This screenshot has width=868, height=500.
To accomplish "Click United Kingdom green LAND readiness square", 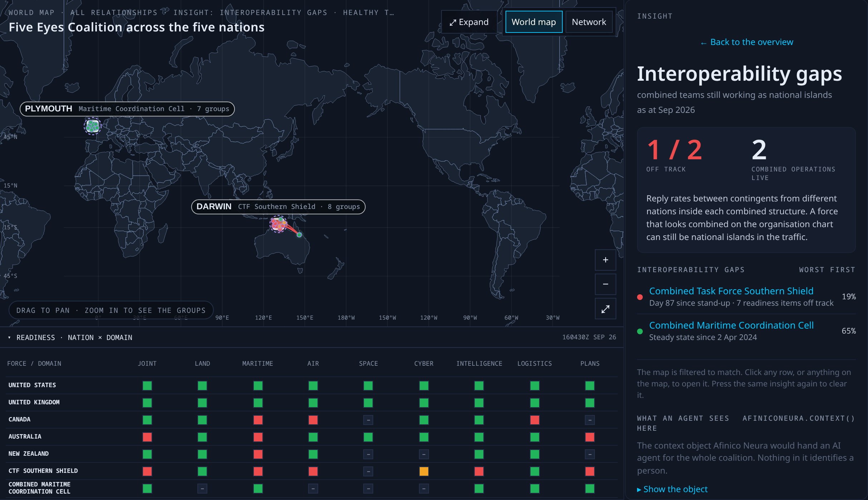I will (x=202, y=403).
